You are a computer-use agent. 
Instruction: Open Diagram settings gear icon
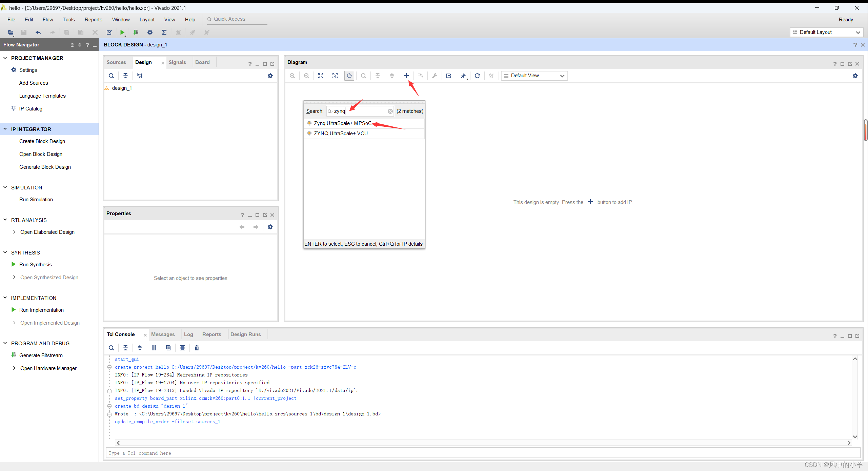(x=855, y=76)
